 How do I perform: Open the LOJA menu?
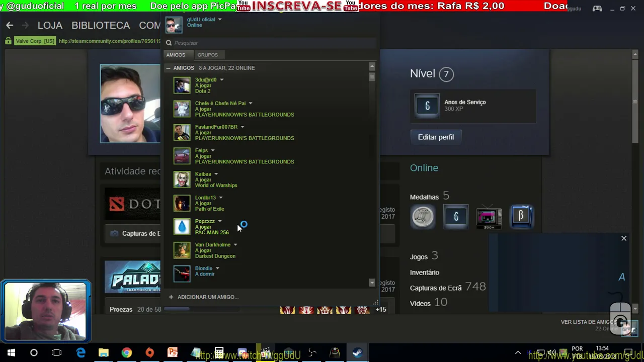coord(50,25)
